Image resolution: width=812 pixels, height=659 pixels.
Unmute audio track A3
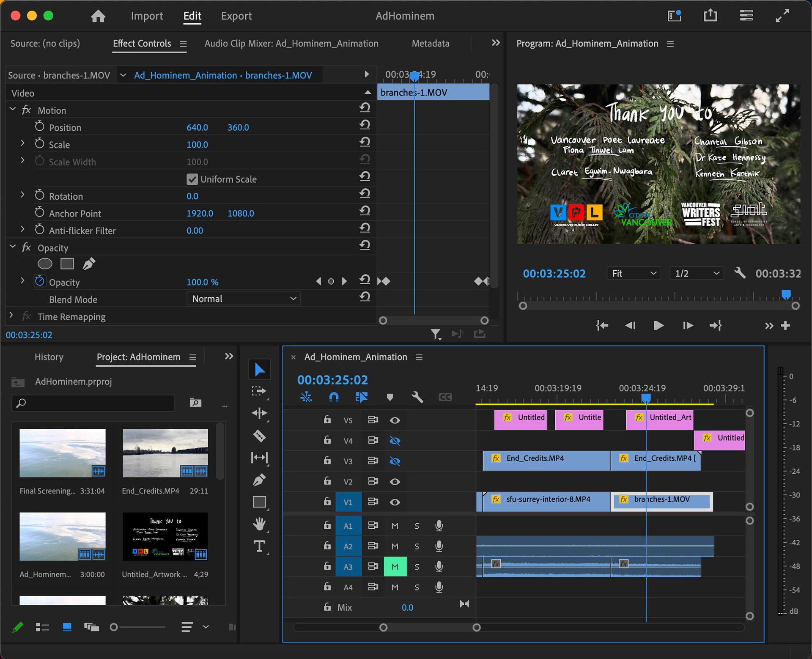395,567
